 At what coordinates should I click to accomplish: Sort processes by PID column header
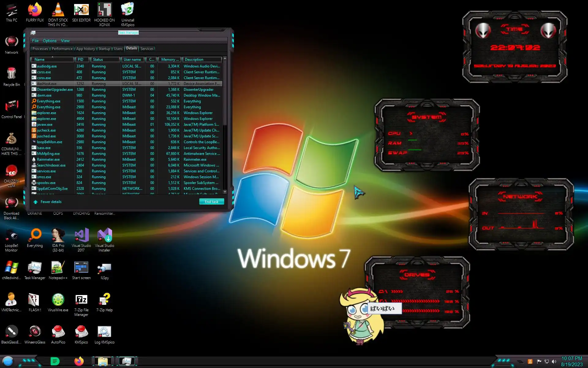click(81, 59)
